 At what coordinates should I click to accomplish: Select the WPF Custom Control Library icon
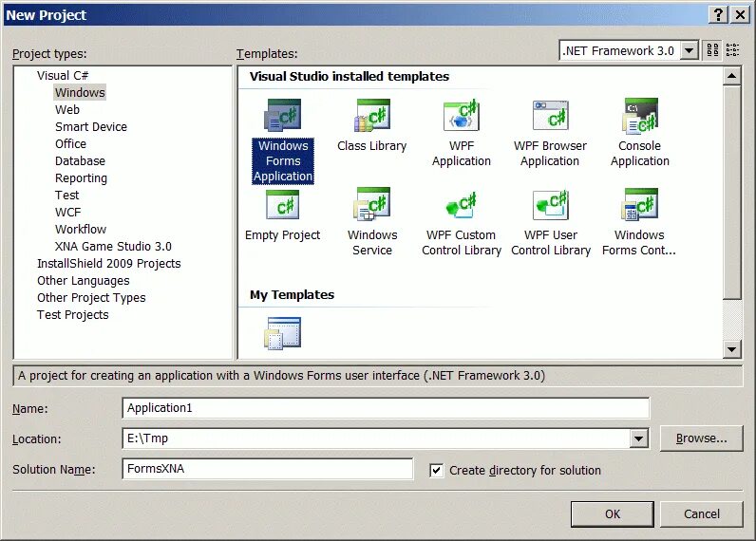pos(461,205)
